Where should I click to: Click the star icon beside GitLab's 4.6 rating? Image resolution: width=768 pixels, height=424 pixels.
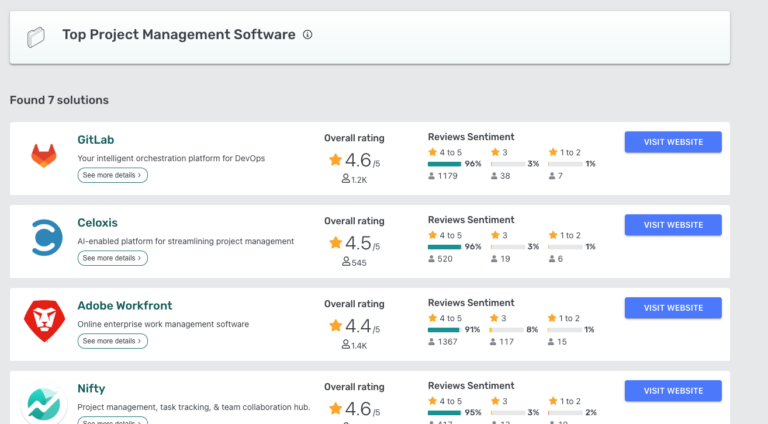click(x=336, y=160)
